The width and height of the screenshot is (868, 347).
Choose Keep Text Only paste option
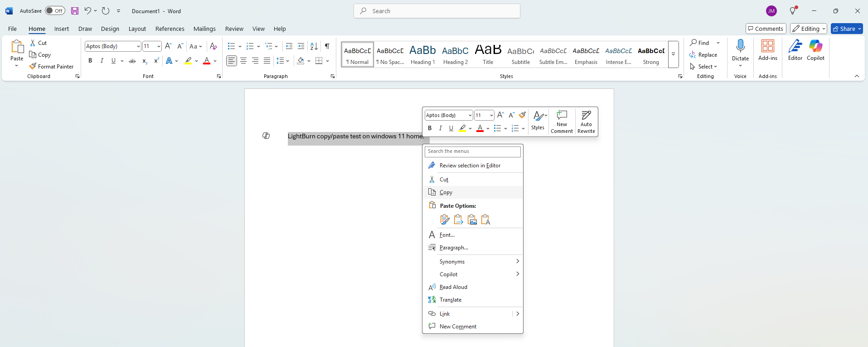coord(486,220)
